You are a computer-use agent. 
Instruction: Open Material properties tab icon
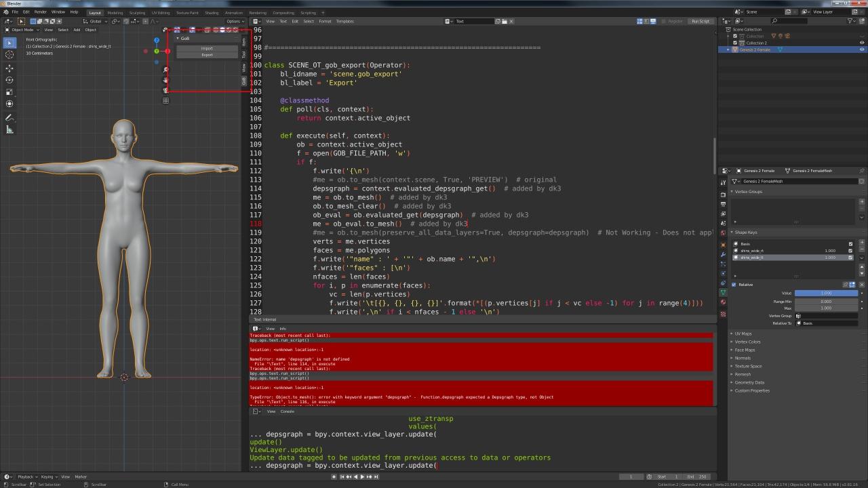pyautogui.click(x=723, y=302)
